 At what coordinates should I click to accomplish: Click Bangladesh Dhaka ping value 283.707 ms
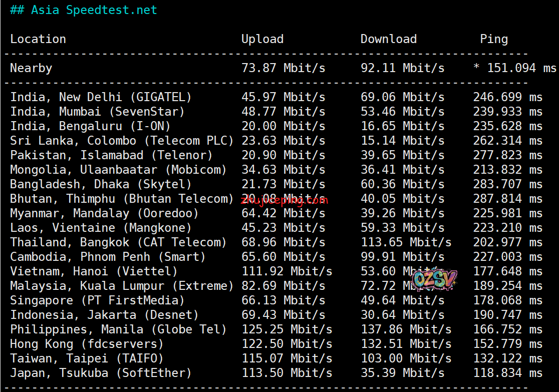[507, 184]
